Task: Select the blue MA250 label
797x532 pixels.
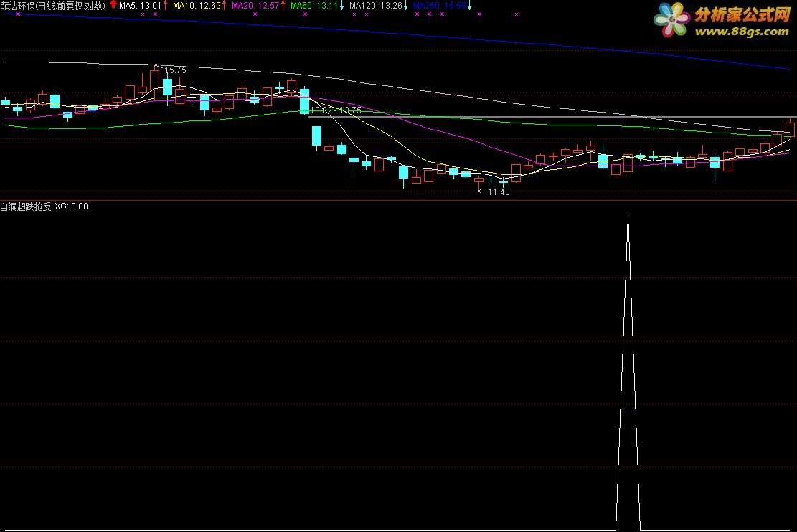Action: point(440,6)
